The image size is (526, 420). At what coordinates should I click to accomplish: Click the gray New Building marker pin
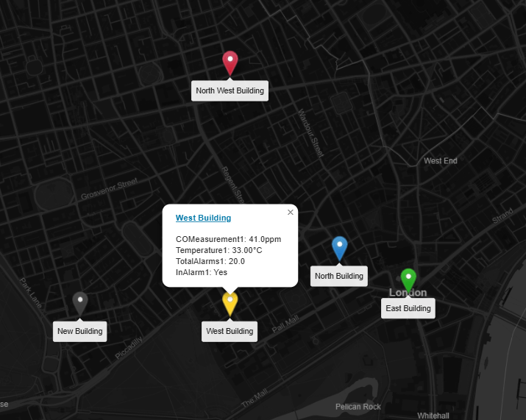point(80,302)
